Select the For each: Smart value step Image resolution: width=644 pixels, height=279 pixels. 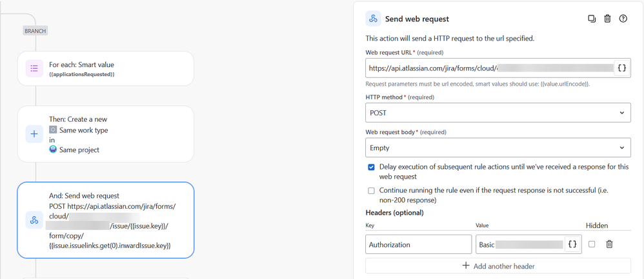coord(106,68)
